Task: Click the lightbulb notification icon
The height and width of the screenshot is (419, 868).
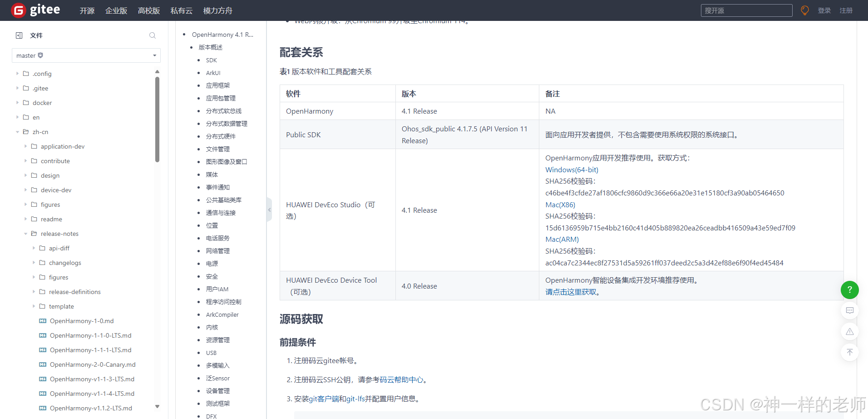Action: click(x=805, y=10)
